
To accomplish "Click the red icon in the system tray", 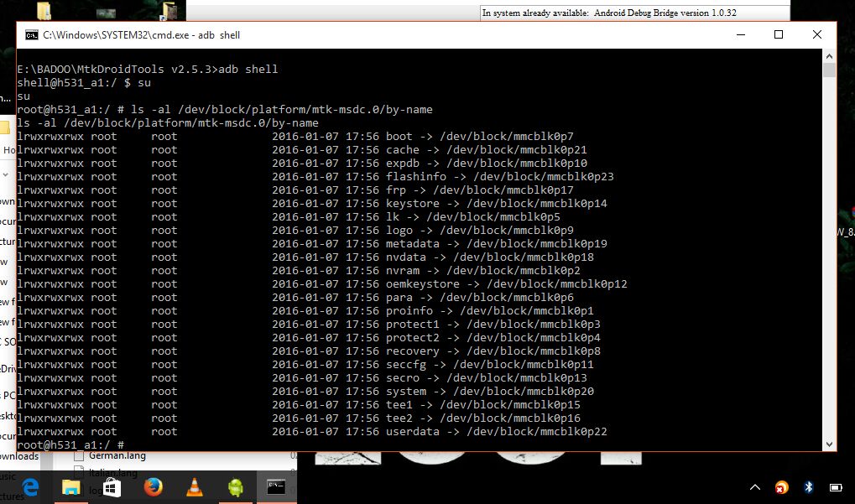I will (782, 487).
